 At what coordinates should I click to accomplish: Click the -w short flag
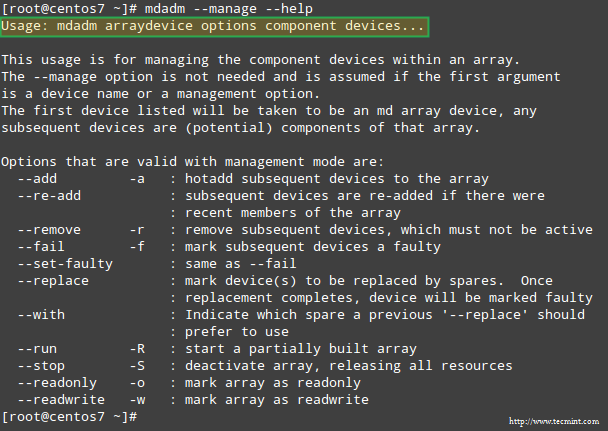[136, 400]
